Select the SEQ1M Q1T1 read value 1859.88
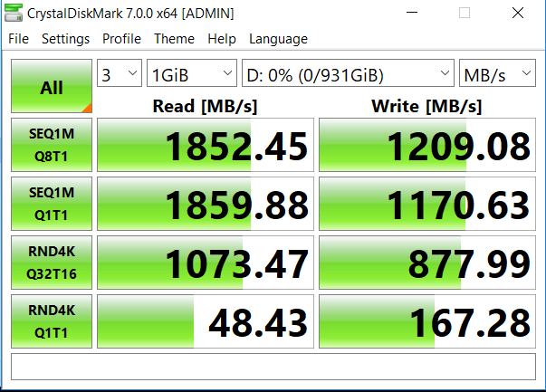 (206, 204)
